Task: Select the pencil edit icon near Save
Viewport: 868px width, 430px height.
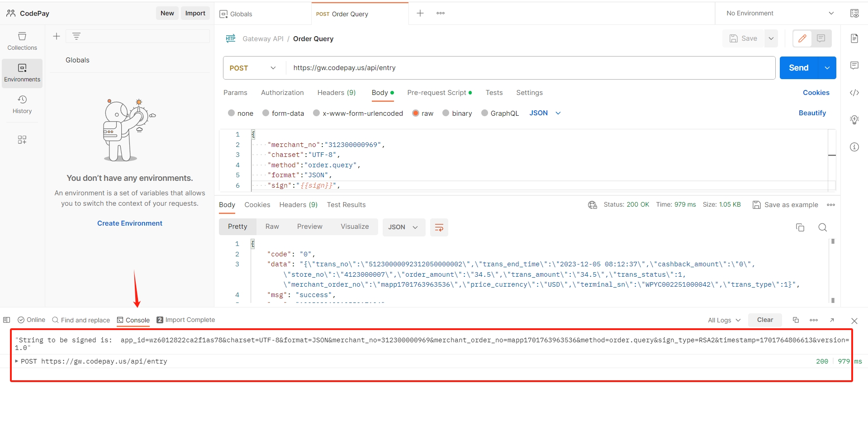Action: [x=802, y=38]
